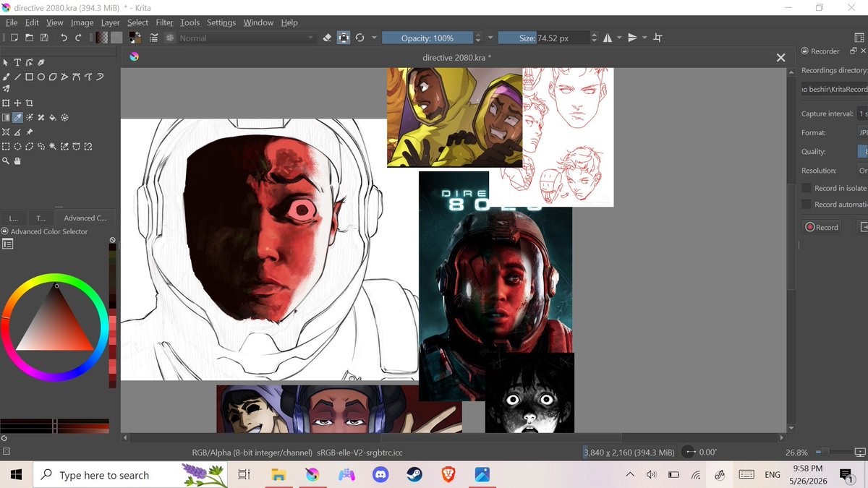Select the Enclose and Fill tool
Image resolution: width=868 pixels, height=488 pixels.
pyautogui.click(x=64, y=118)
